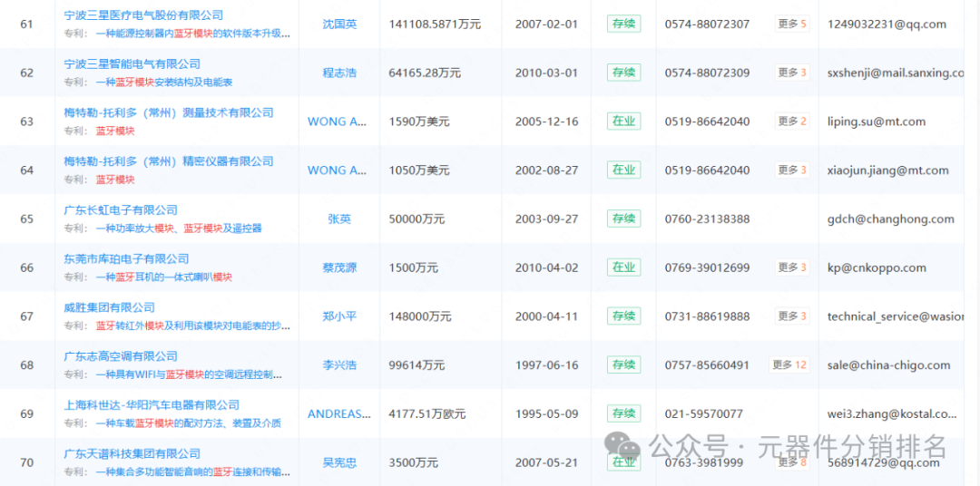Screen dimensions: 980x486
Task: Click WONG A... in row 63
Action: point(338,121)
